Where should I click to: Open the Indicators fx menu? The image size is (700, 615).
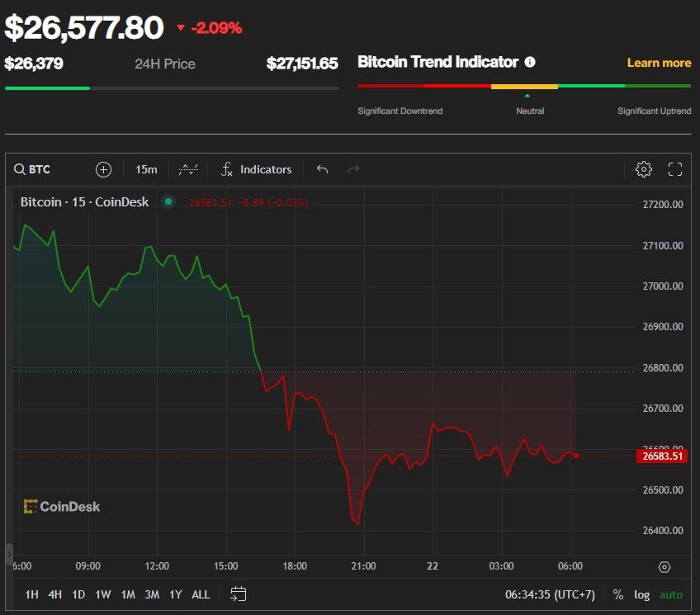coord(256,170)
